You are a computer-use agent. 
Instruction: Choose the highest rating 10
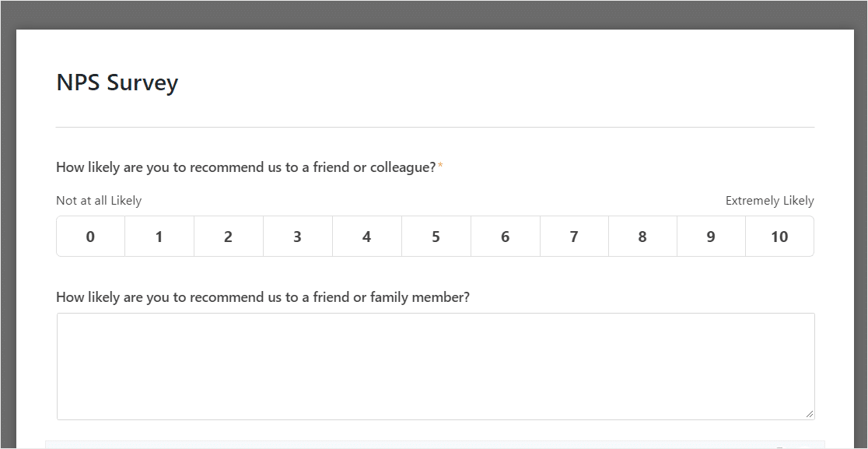(780, 237)
